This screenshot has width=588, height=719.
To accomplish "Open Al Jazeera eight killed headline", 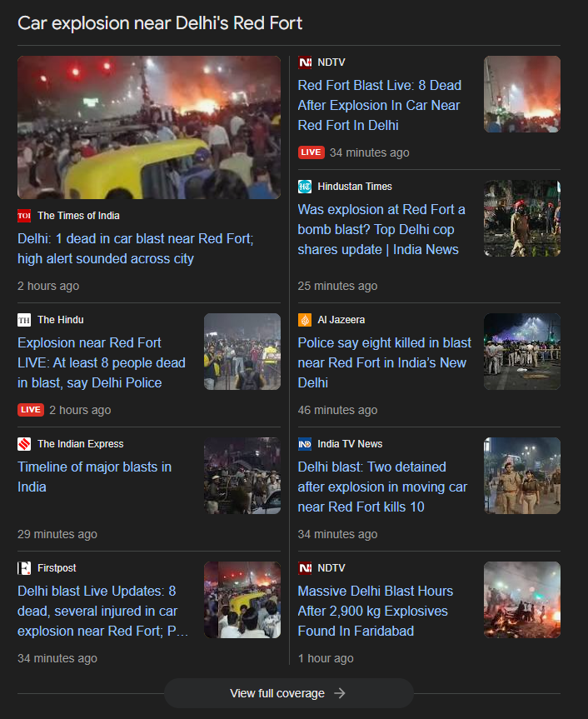I will (x=384, y=362).
